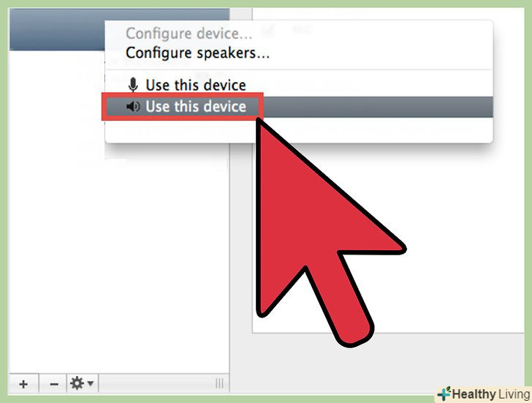
Task: Click the microphone icon in the menu
Action: [133, 85]
